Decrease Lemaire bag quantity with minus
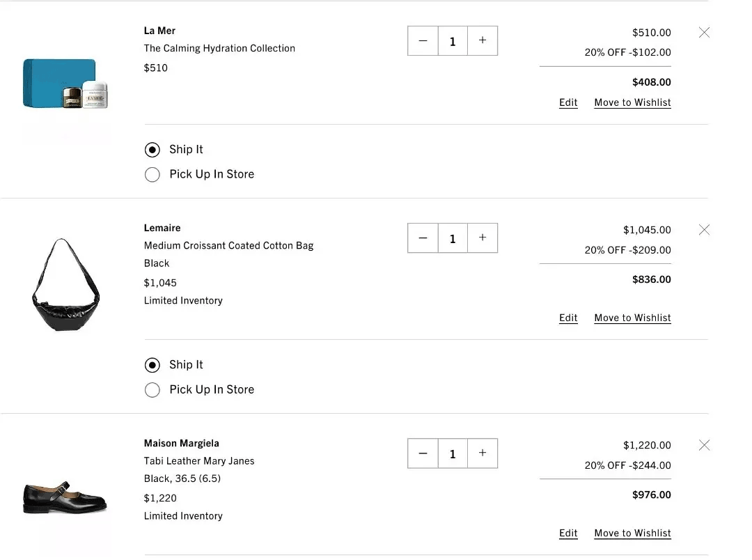Viewport: 752px width, 560px height. 423,238
